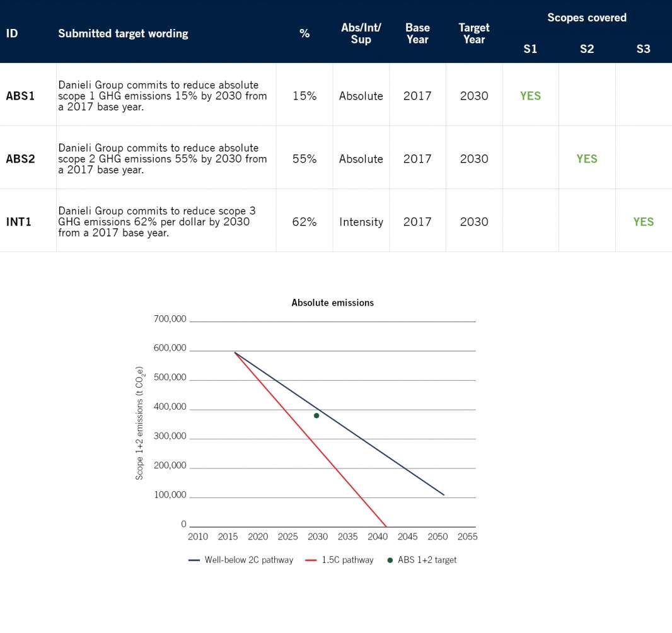Viewport: 672px width, 633px height.
Task: Click the 700,000 label on chart y-axis
Action: point(170,319)
